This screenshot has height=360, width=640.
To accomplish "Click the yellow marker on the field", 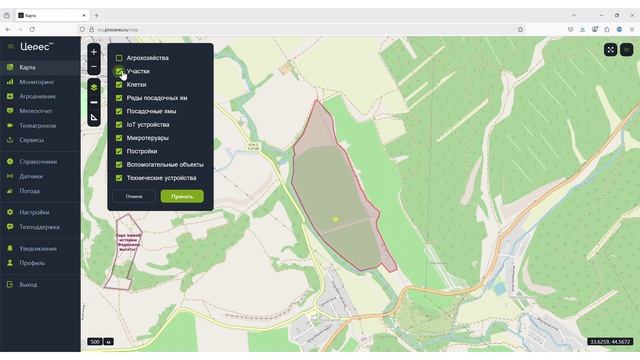I will [335, 219].
